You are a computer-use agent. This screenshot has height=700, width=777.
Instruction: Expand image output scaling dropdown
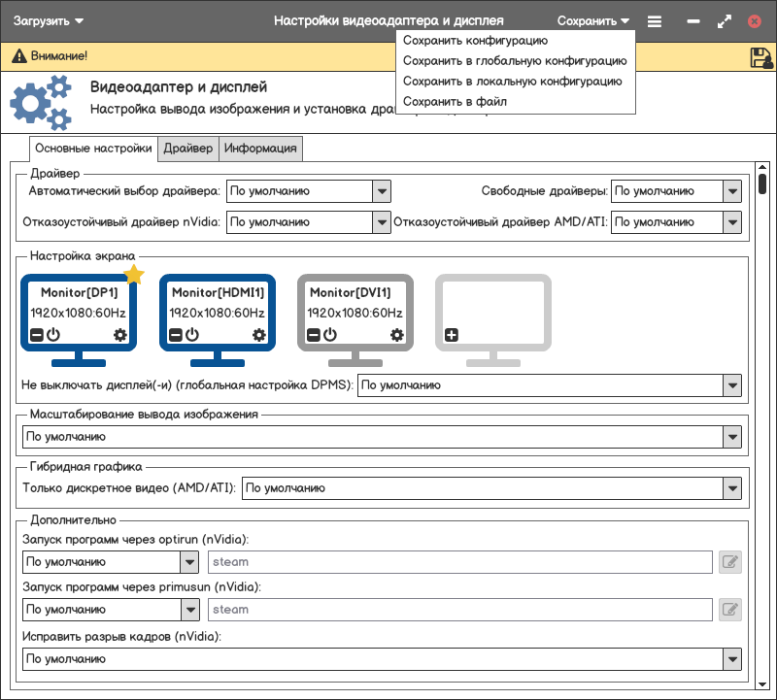click(732, 437)
